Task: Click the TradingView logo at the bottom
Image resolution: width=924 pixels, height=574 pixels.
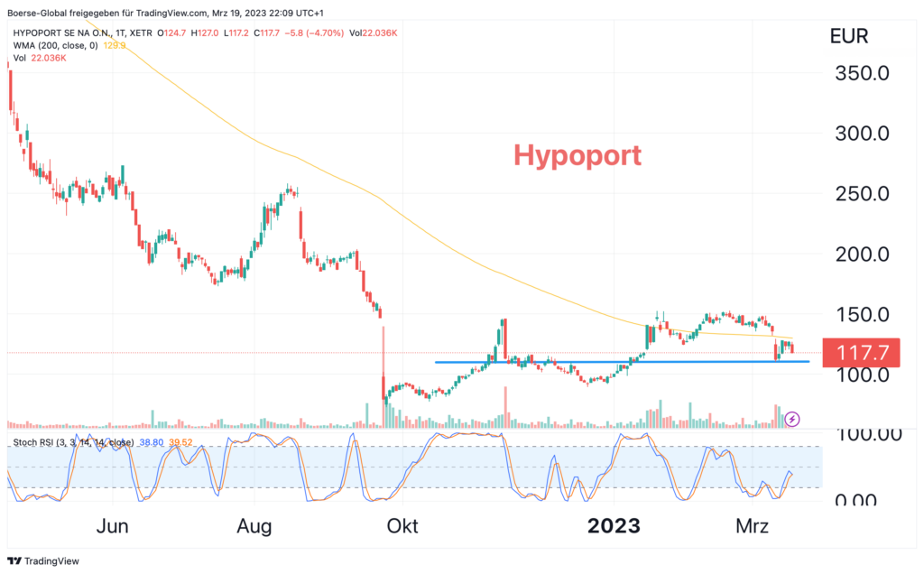Action: (x=43, y=561)
